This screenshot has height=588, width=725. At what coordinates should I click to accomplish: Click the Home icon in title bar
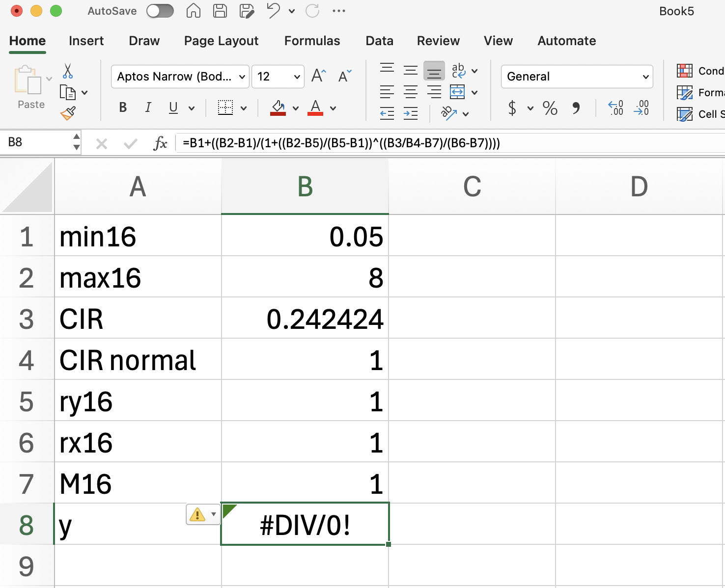pos(194,11)
